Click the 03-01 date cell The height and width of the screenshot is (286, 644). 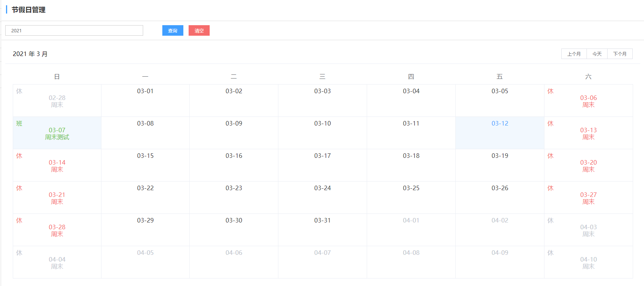[145, 100]
